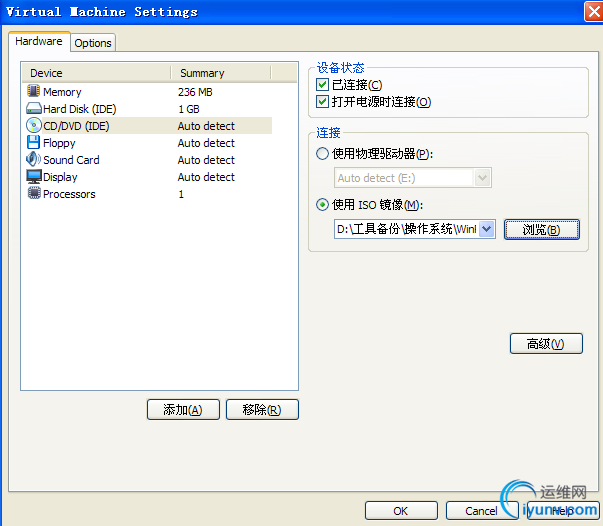Click the Memory chip icon
Viewport: 603px width, 526px height.
(x=33, y=91)
